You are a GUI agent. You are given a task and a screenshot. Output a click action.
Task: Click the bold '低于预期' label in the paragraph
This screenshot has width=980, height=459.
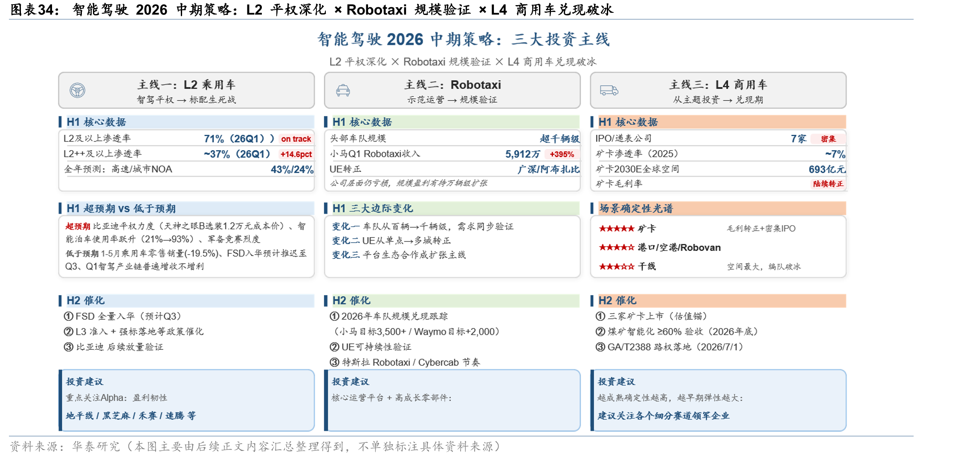82,254
